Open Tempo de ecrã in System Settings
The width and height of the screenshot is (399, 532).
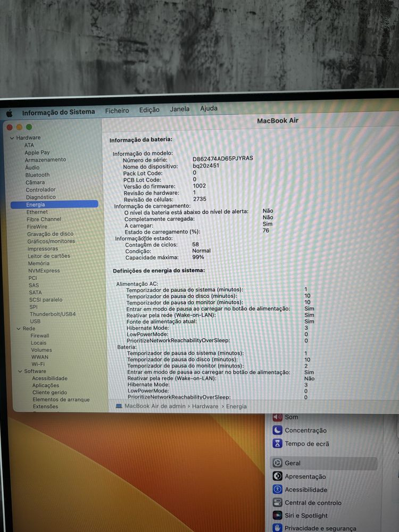[x=301, y=444]
